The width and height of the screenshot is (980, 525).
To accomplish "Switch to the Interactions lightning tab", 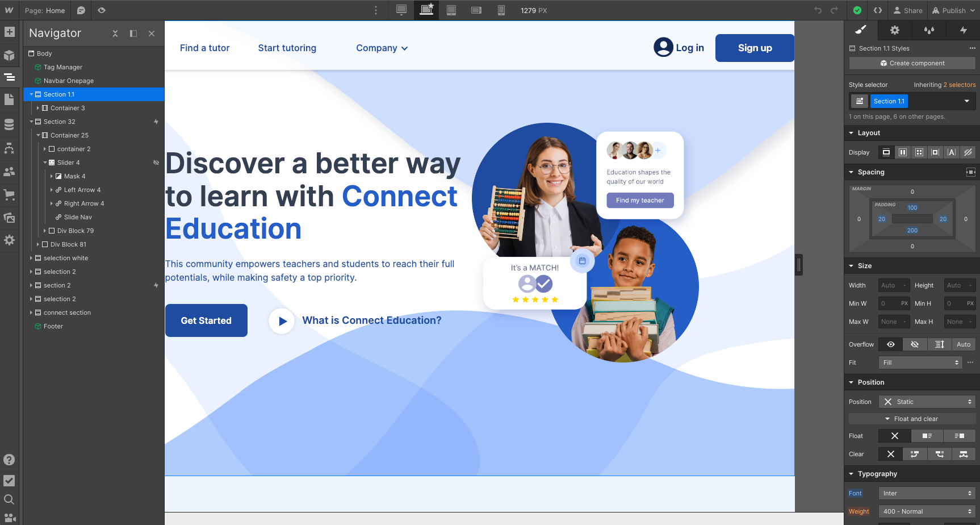I will point(963,30).
